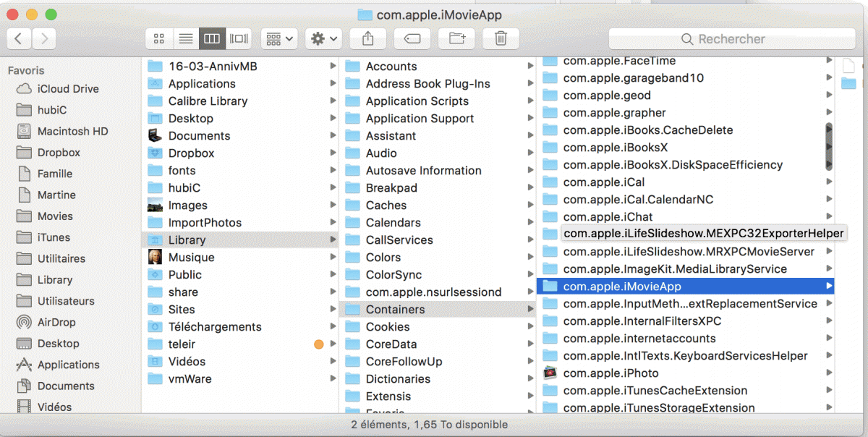Expand the Cookies folder arrow

530,327
